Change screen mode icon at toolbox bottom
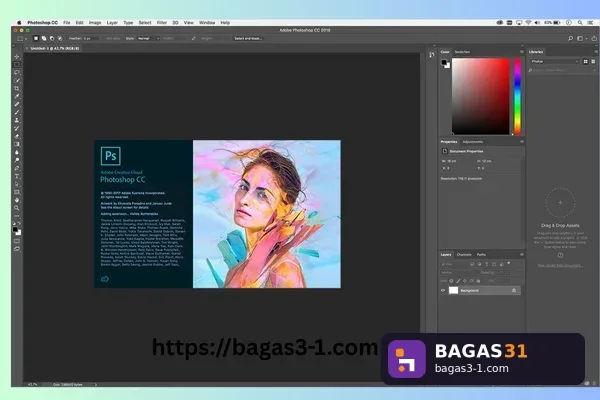The image size is (600, 400). pyautogui.click(x=16, y=249)
